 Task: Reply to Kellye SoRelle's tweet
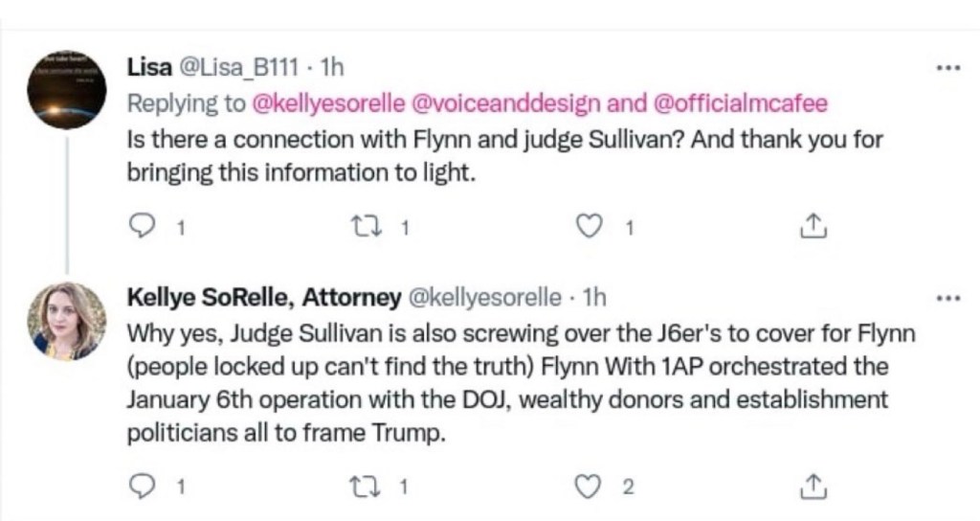(x=143, y=487)
